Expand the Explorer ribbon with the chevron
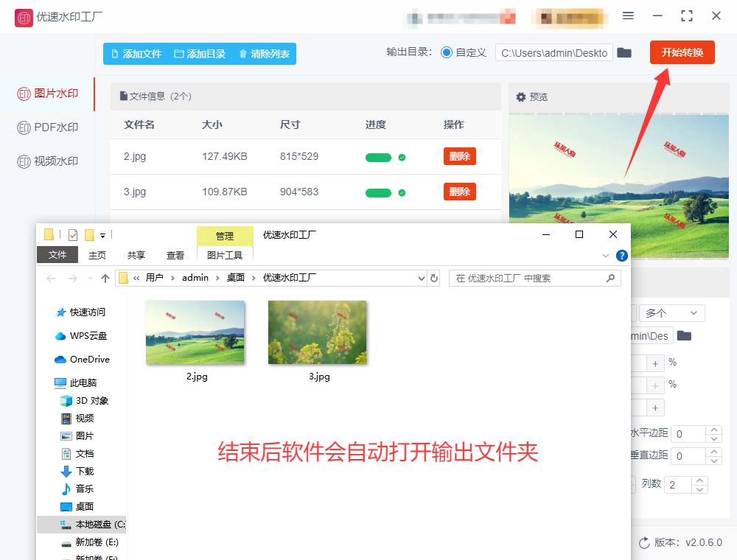This screenshot has height=560, width=737. [606, 256]
